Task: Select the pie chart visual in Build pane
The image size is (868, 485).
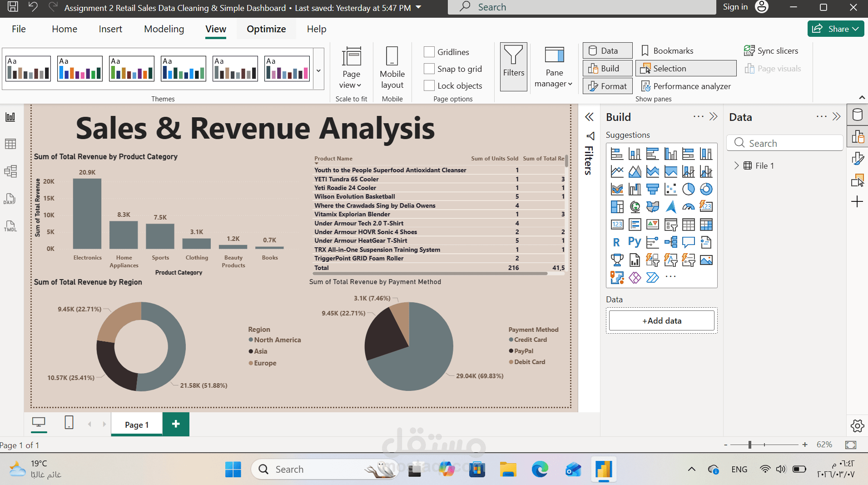Action: click(689, 189)
